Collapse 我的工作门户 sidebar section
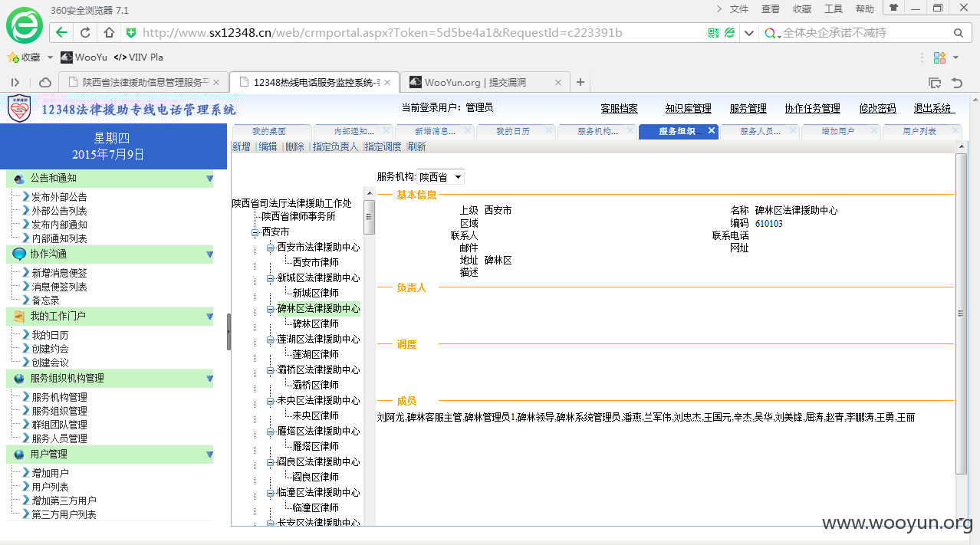This screenshot has height=545, width=980. 209,316
